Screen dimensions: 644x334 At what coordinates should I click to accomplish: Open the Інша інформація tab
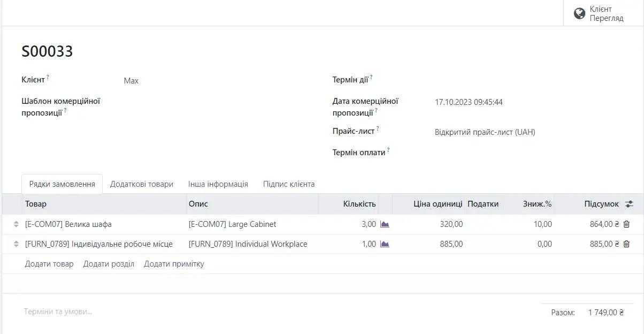click(218, 184)
